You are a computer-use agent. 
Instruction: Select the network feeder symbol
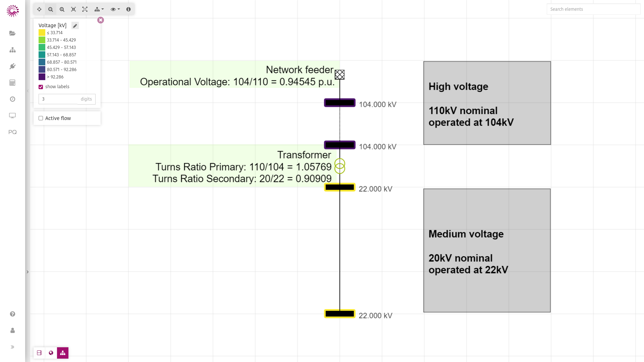339,74
